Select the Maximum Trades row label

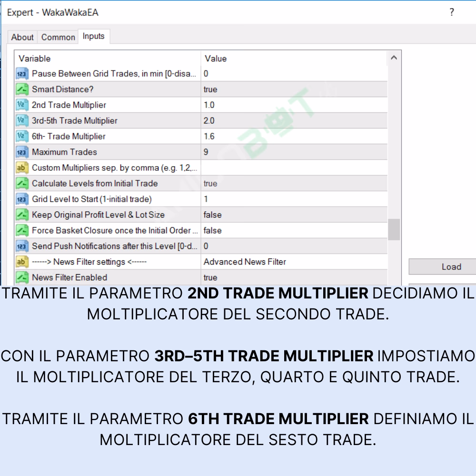click(64, 152)
